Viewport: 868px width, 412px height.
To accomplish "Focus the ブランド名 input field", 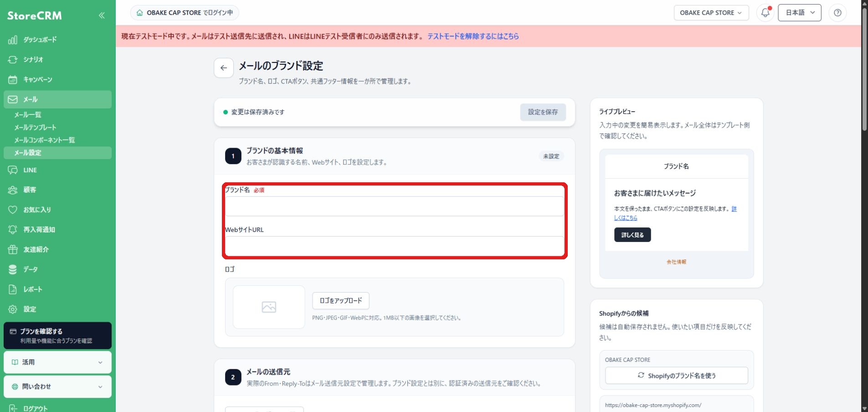I will tap(395, 206).
